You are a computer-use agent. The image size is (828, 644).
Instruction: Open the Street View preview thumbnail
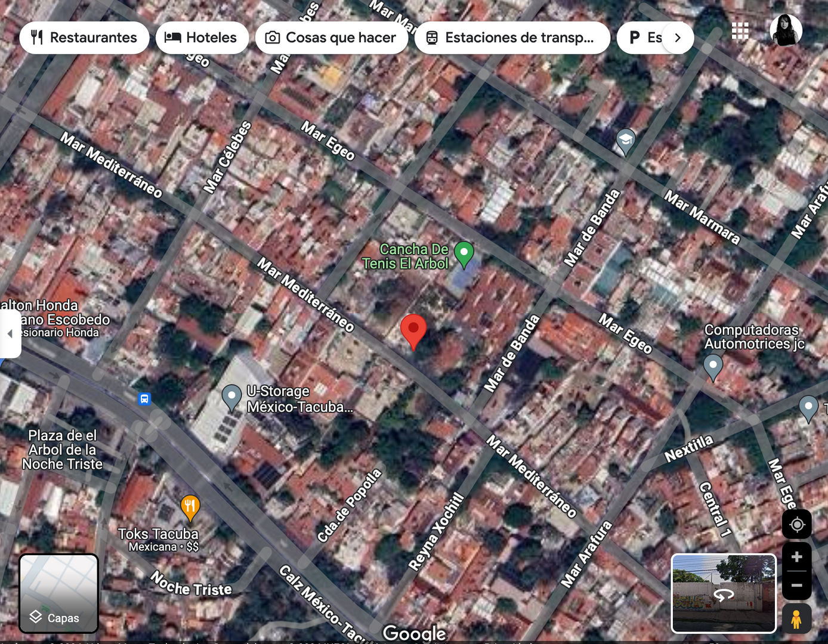(x=724, y=593)
